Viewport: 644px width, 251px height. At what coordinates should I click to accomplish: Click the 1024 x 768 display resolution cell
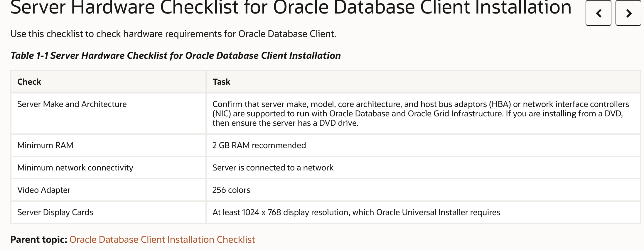tap(356, 212)
